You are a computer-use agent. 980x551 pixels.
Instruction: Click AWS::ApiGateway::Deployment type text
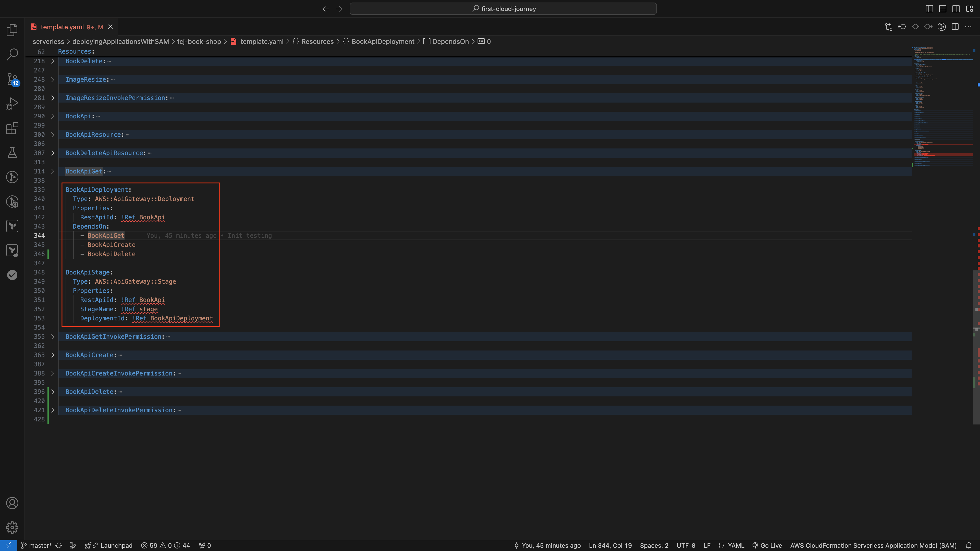(144, 199)
